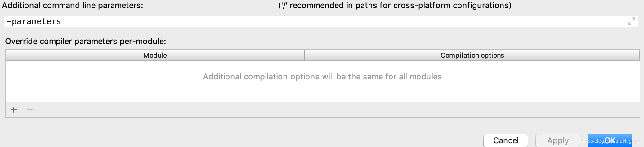Click the 'Additional compilation options will be the same' placeholder
644x147 pixels.
322,77
